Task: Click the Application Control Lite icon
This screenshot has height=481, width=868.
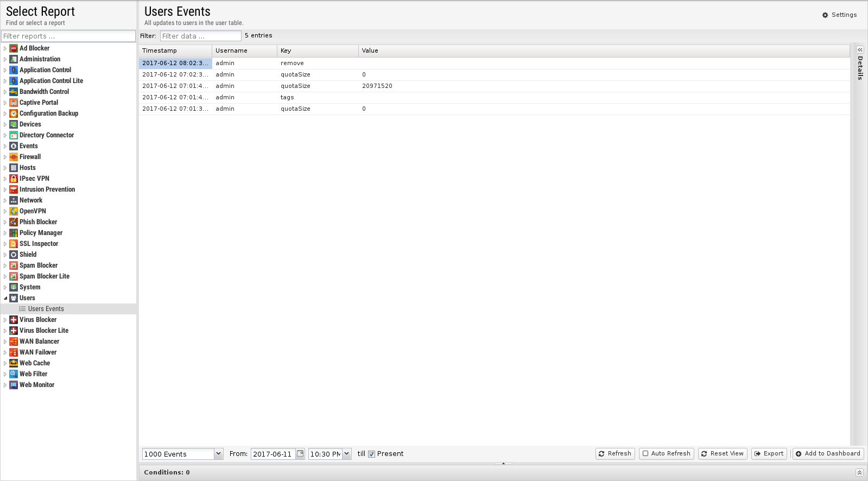Action: pyautogui.click(x=14, y=81)
